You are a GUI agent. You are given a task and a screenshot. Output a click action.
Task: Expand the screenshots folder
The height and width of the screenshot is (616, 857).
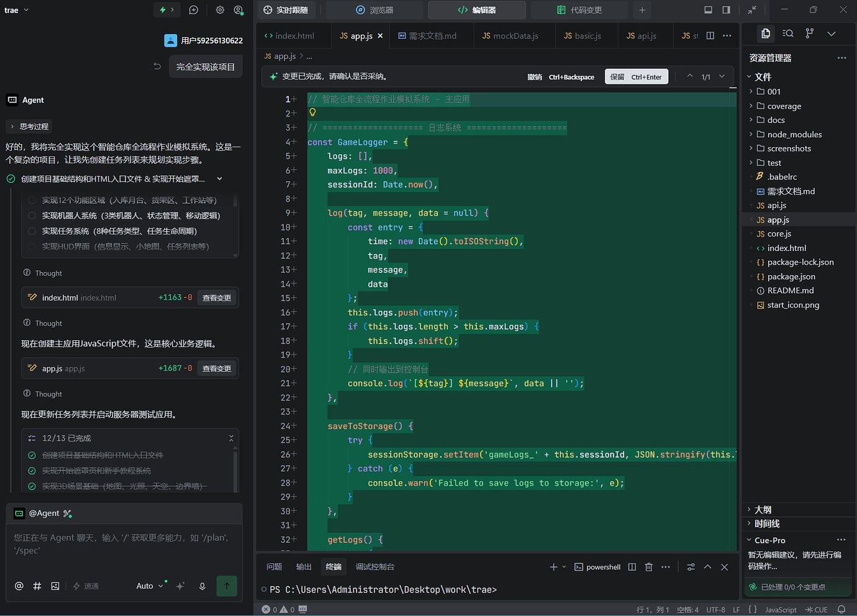pyautogui.click(x=789, y=148)
